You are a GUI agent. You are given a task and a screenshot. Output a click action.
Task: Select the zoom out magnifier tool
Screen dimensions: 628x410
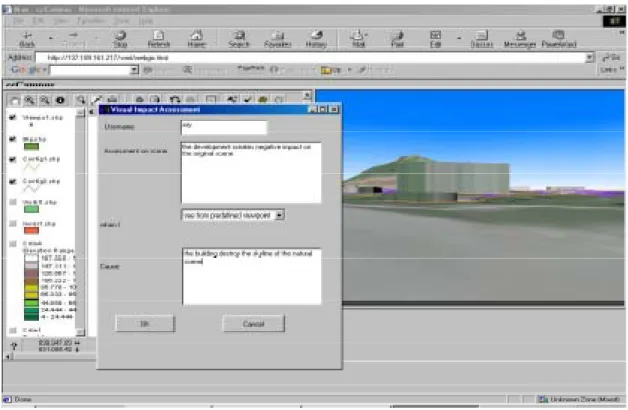click(x=45, y=100)
